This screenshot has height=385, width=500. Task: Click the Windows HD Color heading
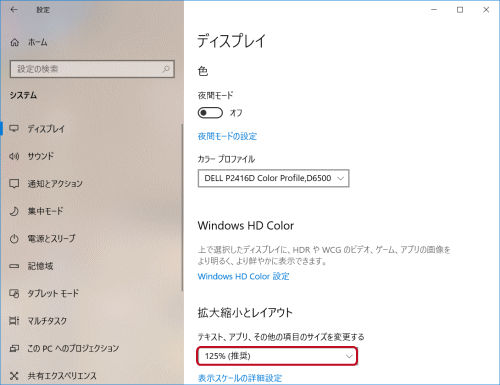pyautogui.click(x=246, y=226)
